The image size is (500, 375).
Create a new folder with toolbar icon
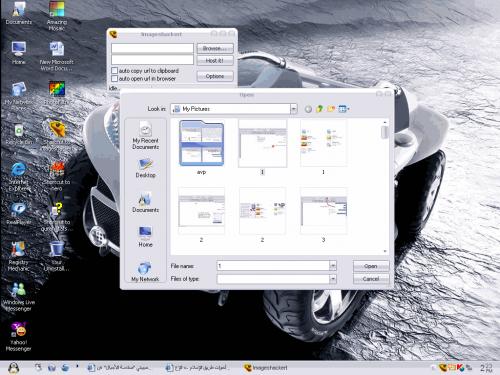pos(331,109)
